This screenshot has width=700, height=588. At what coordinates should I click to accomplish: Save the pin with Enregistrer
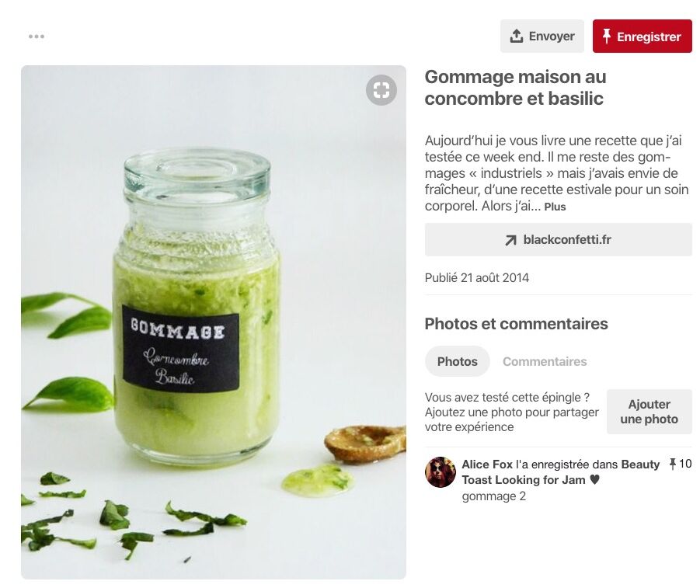click(x=643, y=37)
